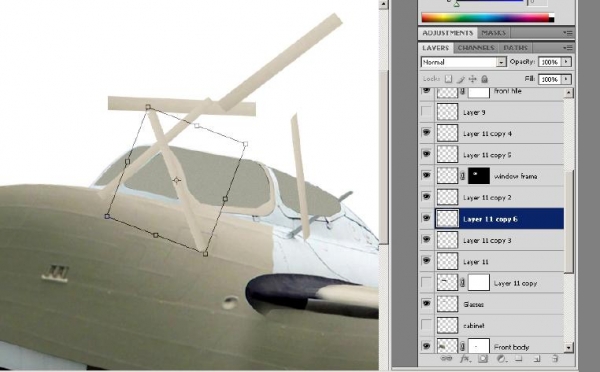600x372 pixels.
Task: Switch to the Channels tab
Action: [476, 48]
